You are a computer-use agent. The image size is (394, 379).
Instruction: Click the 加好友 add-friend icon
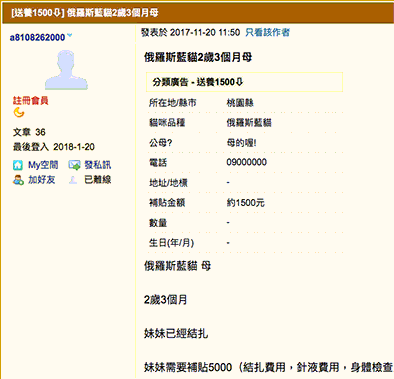tap(18, 180)
